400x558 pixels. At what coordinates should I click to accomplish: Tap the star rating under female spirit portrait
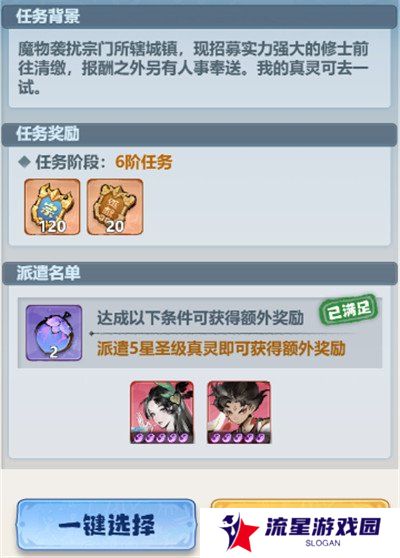coord(162,437)
